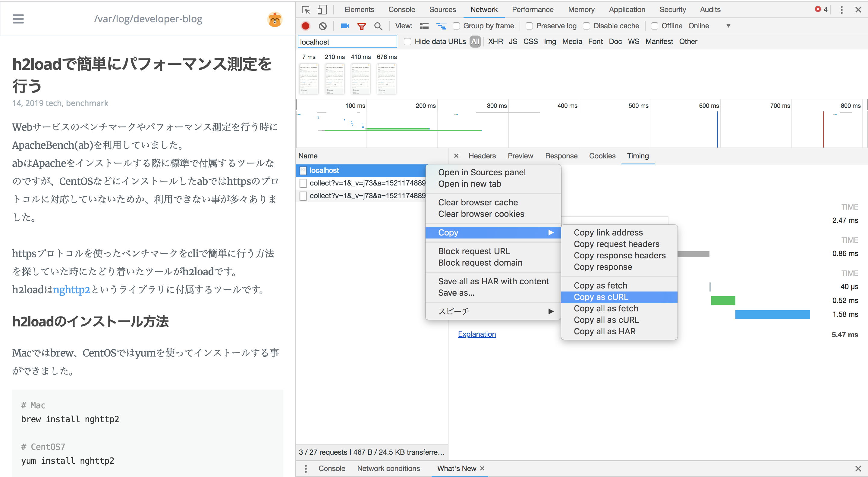Filter requests by Img
Image resolution: width=868 pixels, height=477 pixels.
click(550, 41)
